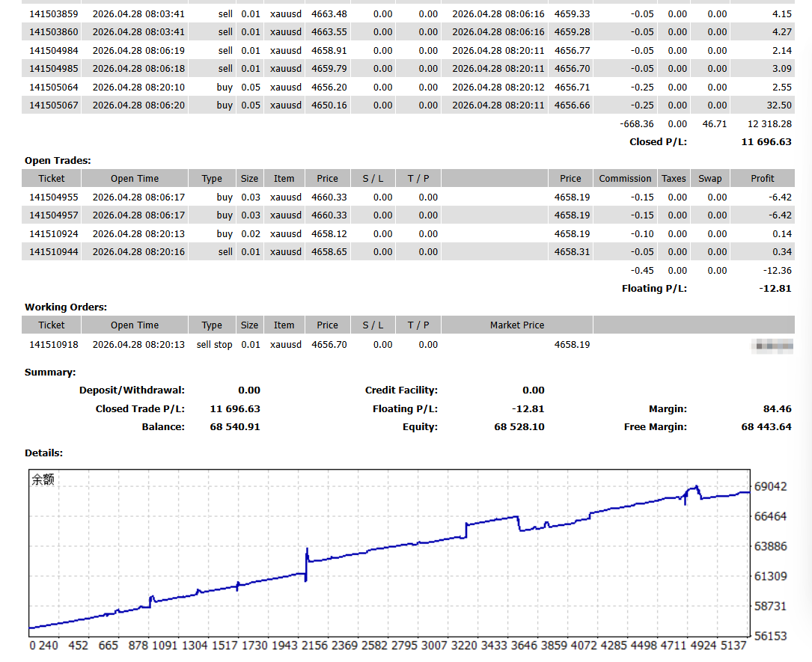Screen dimensions: 812x662
Task: Click the Open Trades heading
Action: 58,161
